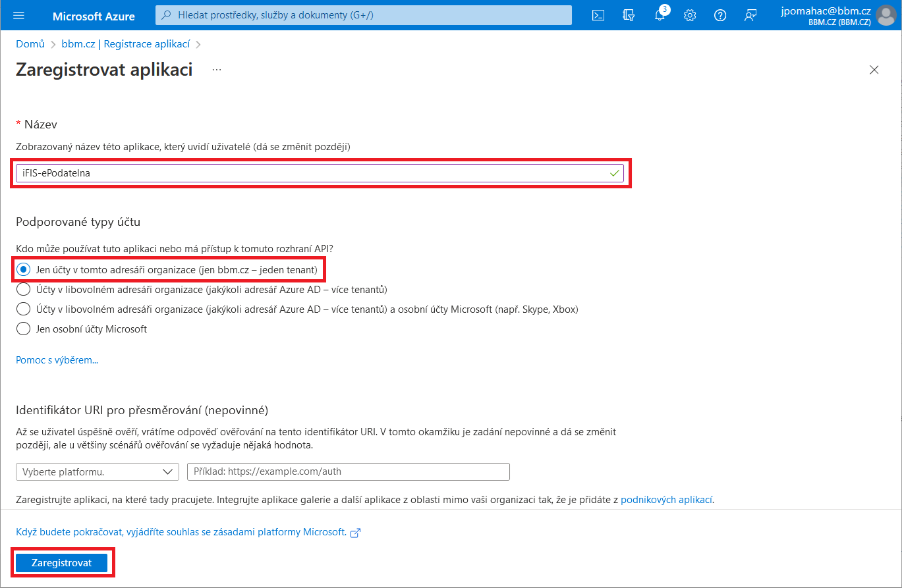
Task: Open the Directories and subscriptions filter icon
Action: click(x=629, y=16)
